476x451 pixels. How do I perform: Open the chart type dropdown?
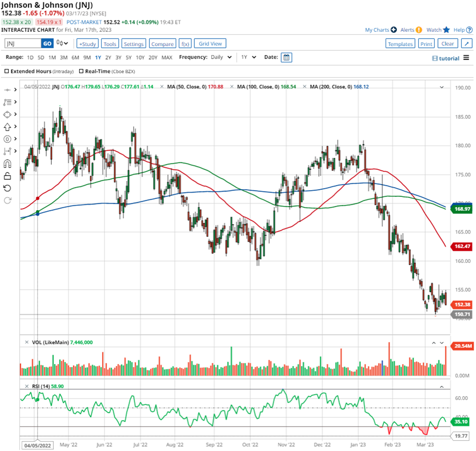[x=62, y=43]
